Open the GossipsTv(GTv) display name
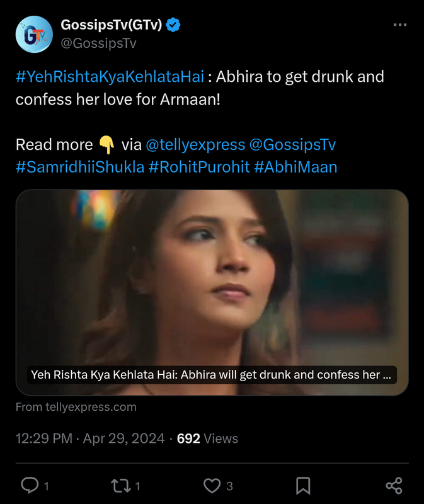Image resolution: width=424 pixels, height=504 pixels. (x=111, y=25)
